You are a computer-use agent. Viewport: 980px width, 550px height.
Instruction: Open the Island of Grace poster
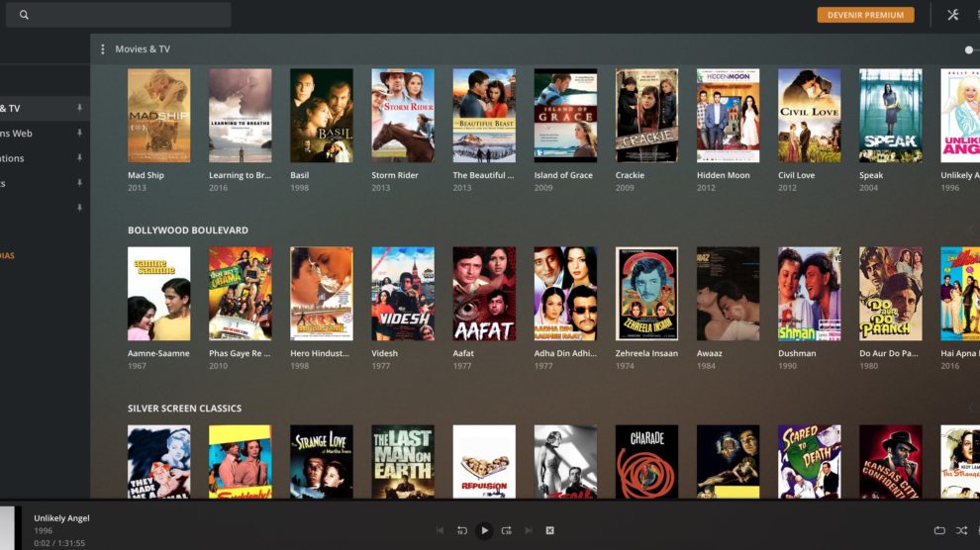point(565,116)
